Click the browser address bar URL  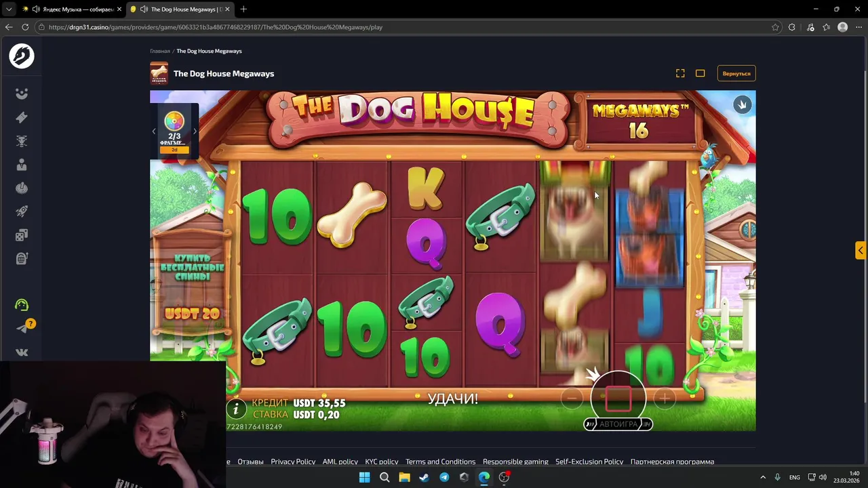(x=216, y=27)
